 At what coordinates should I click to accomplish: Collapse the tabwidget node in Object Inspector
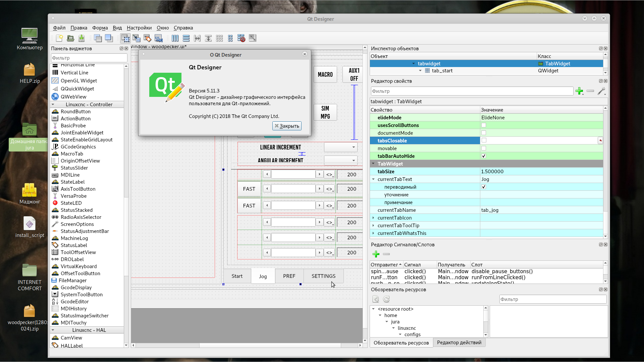pyautogui.click(x=413, y=64)
